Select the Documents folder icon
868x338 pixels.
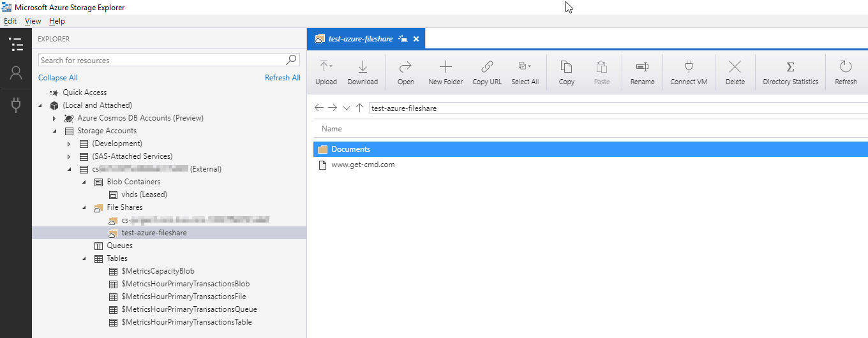coord(322,149)
